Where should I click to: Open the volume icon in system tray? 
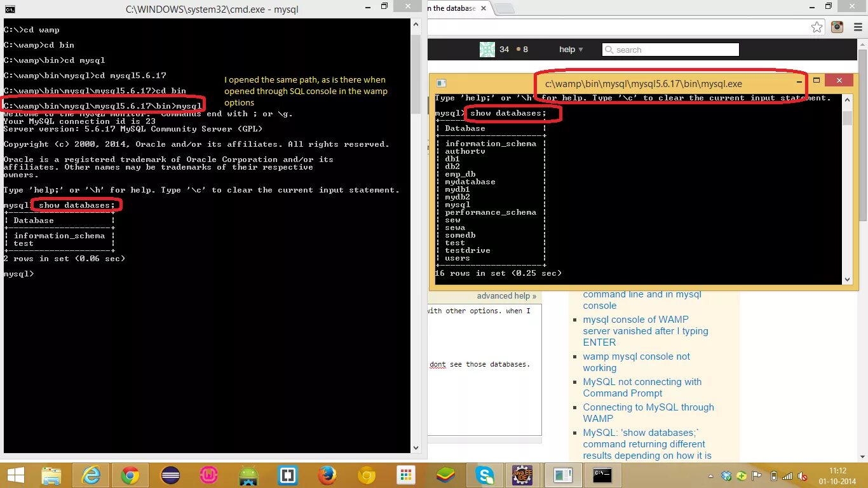point(803,476)
